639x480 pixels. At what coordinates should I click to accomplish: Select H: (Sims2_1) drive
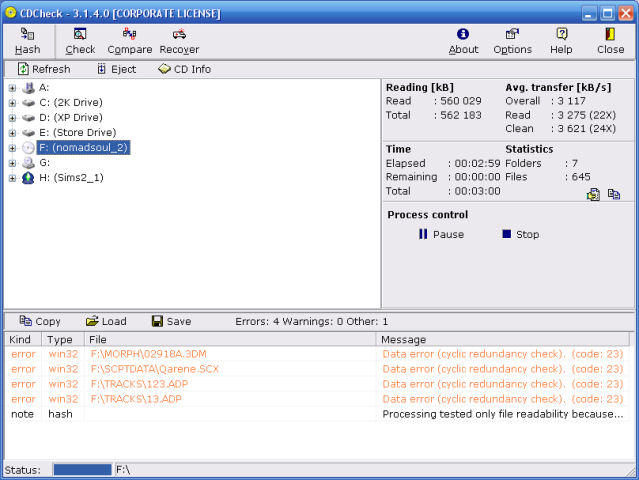point(71,178)
